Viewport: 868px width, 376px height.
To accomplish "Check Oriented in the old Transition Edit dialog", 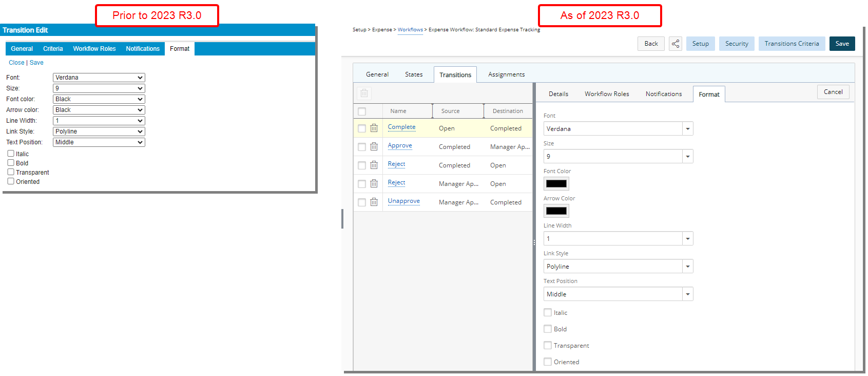I will click(11, 181).
